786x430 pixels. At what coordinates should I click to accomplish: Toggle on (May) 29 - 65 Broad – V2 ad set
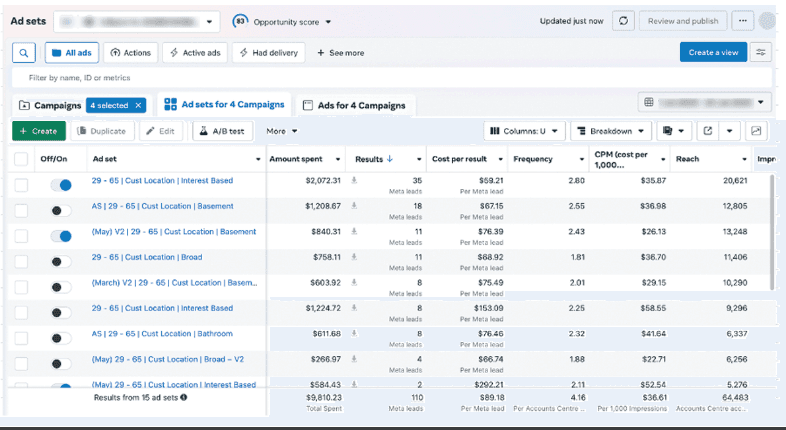pyautogui.click(x=61, y=364)
